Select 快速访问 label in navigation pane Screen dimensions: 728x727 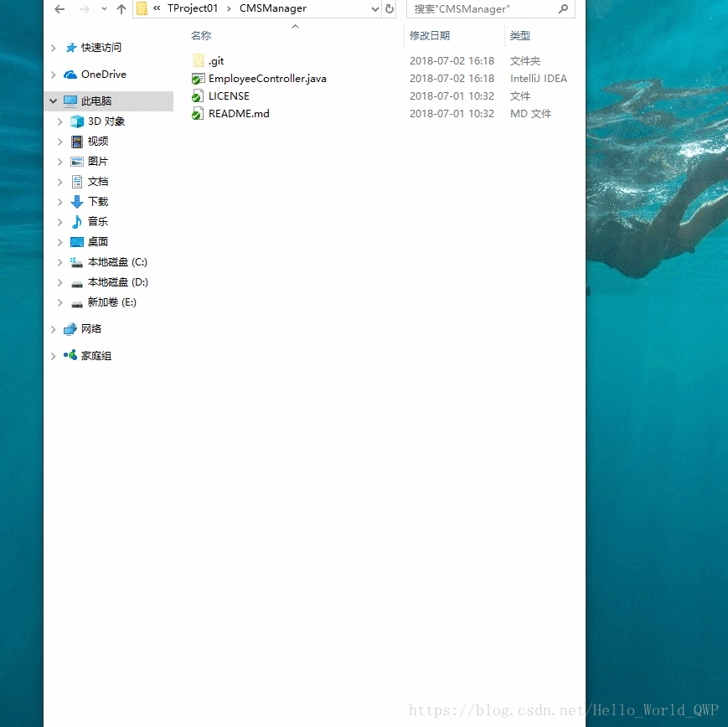point(101,48)
